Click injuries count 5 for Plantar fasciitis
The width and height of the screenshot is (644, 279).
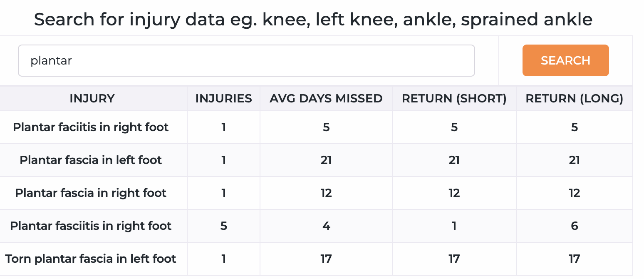tap(224, 226)
